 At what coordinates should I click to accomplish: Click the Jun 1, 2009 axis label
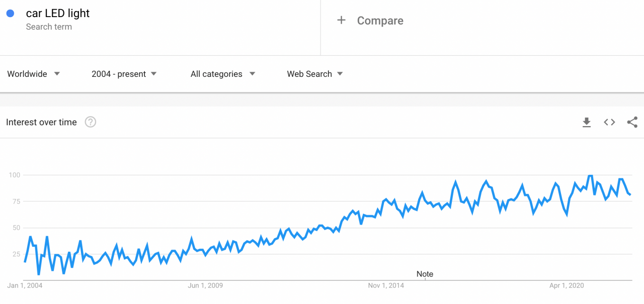pyautogui.click(x=205, y=285)
